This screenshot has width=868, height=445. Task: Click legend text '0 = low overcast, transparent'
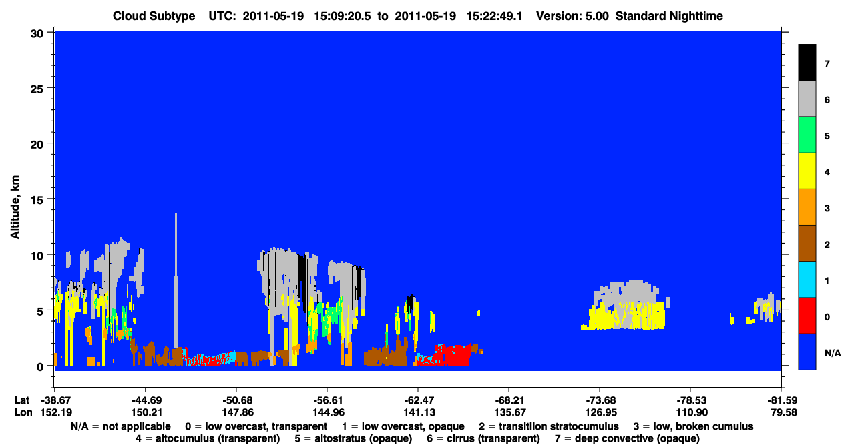(x=256, y=426)
